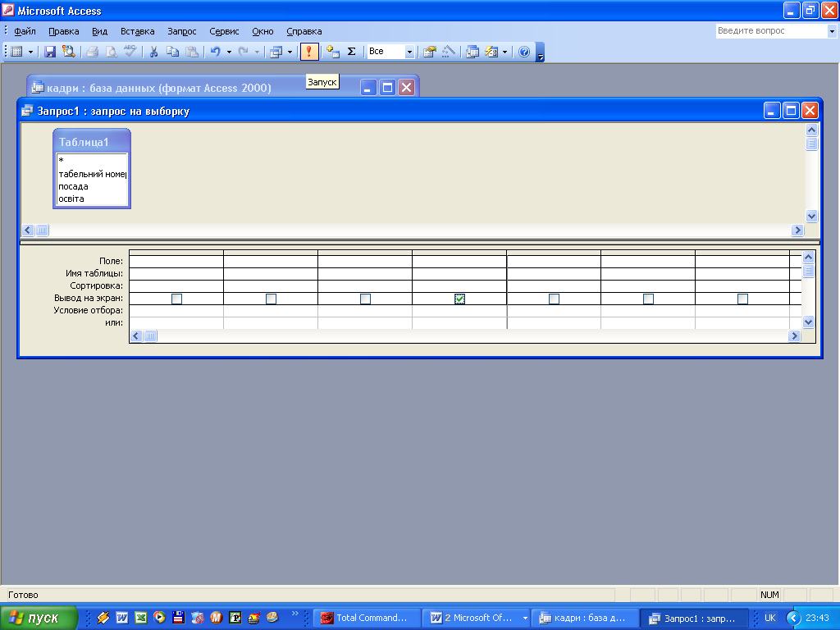This screenshot has height=630, width=840.
Task: Click the table pane vertical scrollbar down arrow
Action: [x=811, y=217]
